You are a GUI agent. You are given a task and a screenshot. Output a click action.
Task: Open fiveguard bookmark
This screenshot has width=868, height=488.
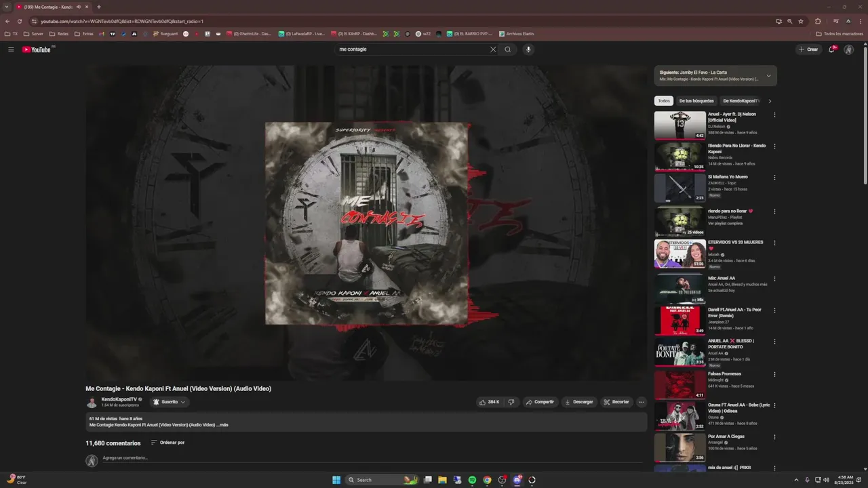[165, 34]
